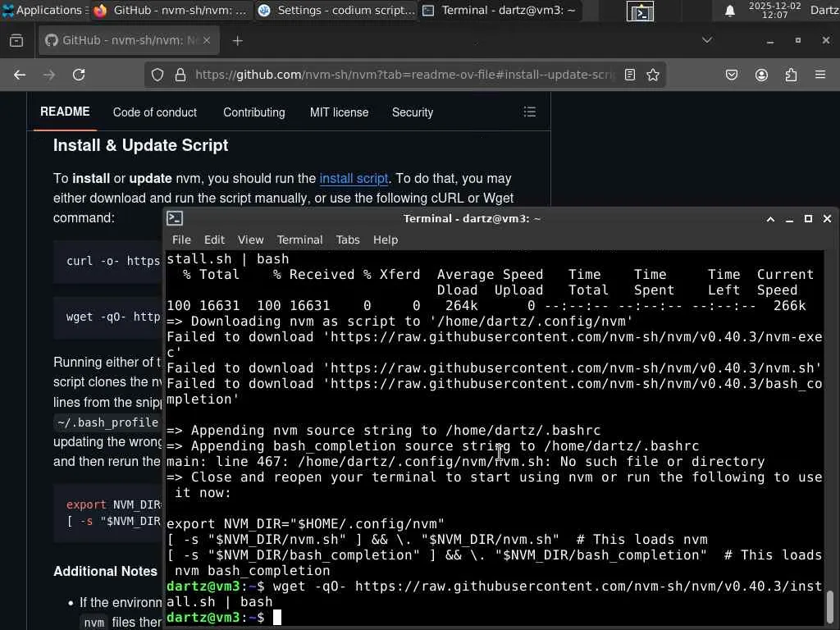
Task: Open the terminal Tabs menu
Action: click(348, 240)
